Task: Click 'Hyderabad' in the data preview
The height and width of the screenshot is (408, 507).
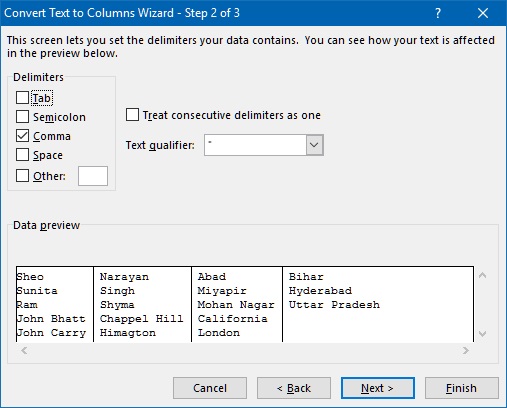Action: [x=320, y=291]
